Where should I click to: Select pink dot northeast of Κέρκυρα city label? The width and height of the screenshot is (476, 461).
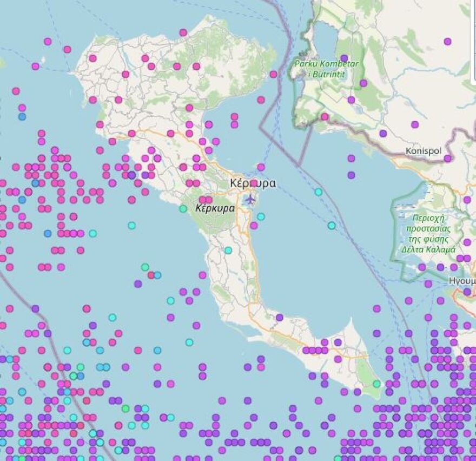tap(261, 167)
